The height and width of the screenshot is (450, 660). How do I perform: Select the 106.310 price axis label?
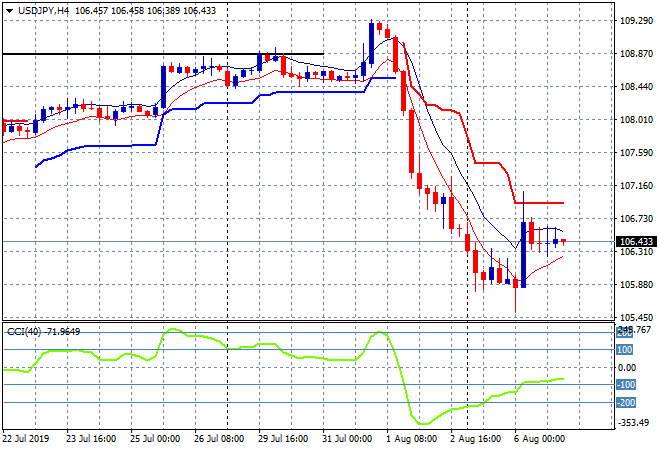[636, 252]
